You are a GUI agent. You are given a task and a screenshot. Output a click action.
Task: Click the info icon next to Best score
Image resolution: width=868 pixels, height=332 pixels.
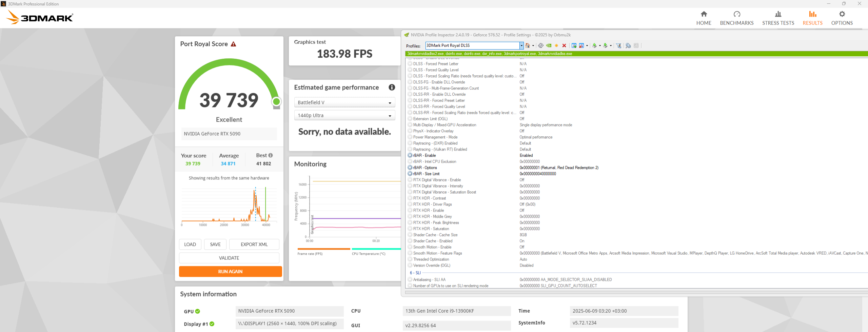tap(271, 155)
